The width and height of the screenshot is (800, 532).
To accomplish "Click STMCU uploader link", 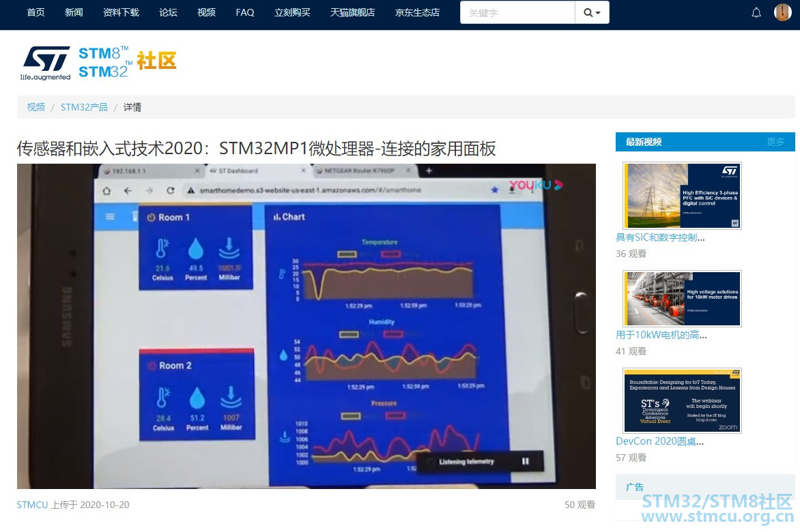I will [32, 505].
